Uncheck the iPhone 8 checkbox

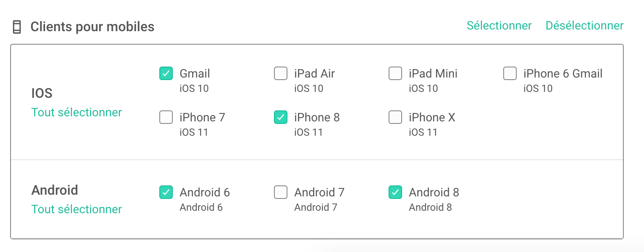pyautogui.click(x=281, y=117)
